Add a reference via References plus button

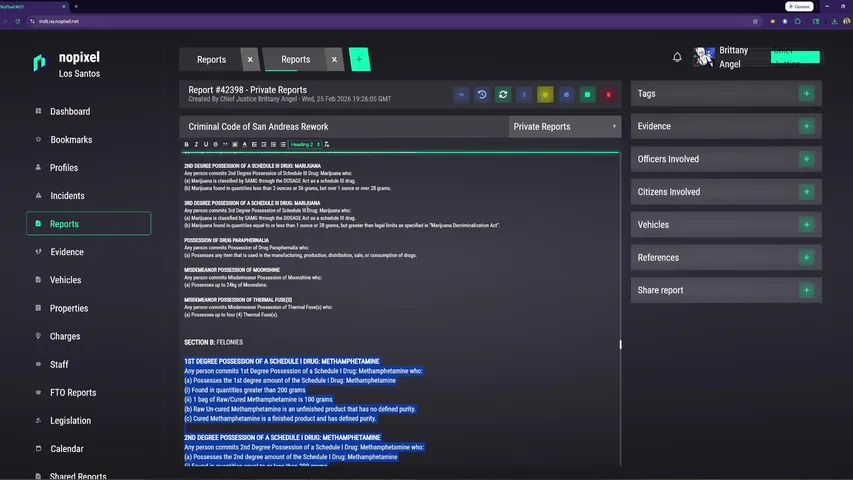click(x=807, y=257)
